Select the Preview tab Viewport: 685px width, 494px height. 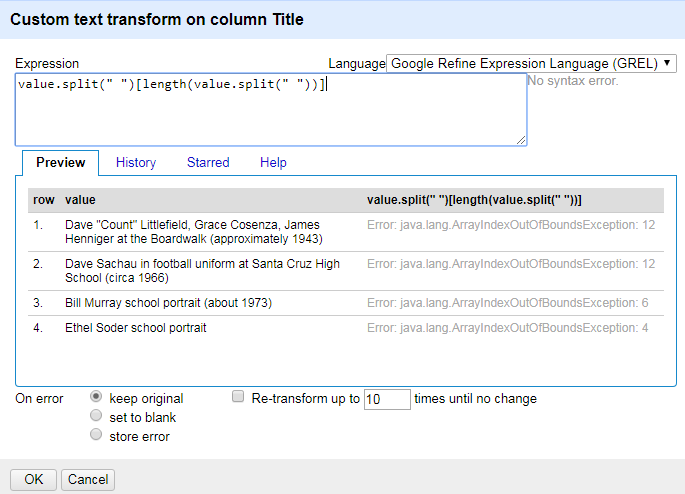(61, 162)
